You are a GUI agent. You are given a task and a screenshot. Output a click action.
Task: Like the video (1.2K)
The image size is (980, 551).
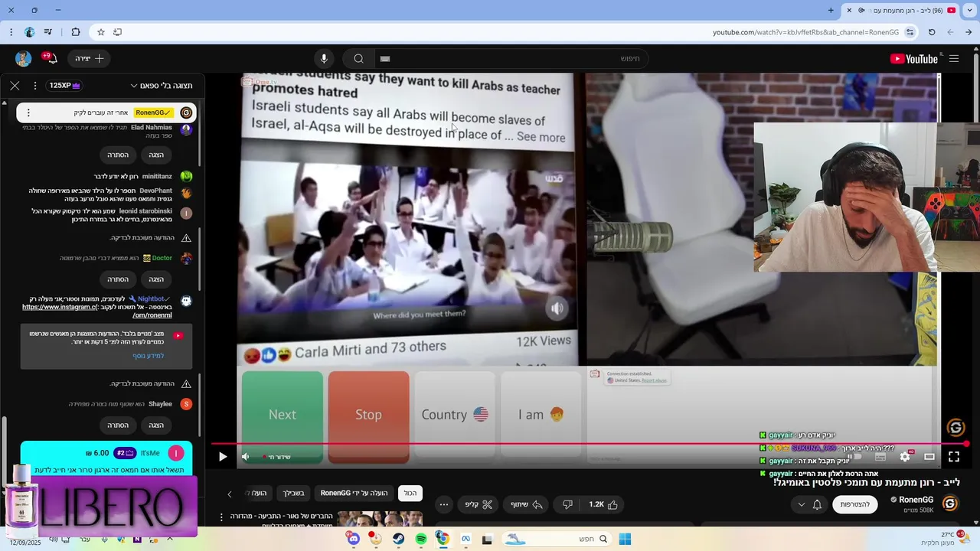click(x=603, y=504)
